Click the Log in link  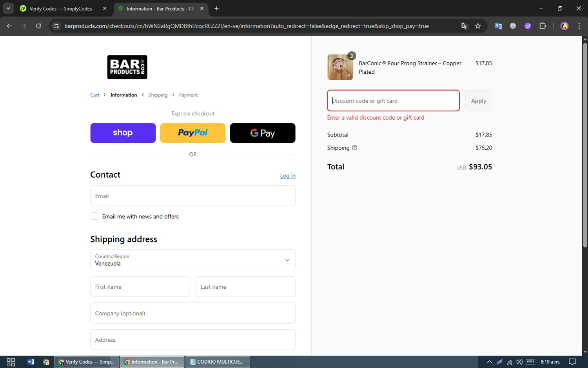point(288,176)
